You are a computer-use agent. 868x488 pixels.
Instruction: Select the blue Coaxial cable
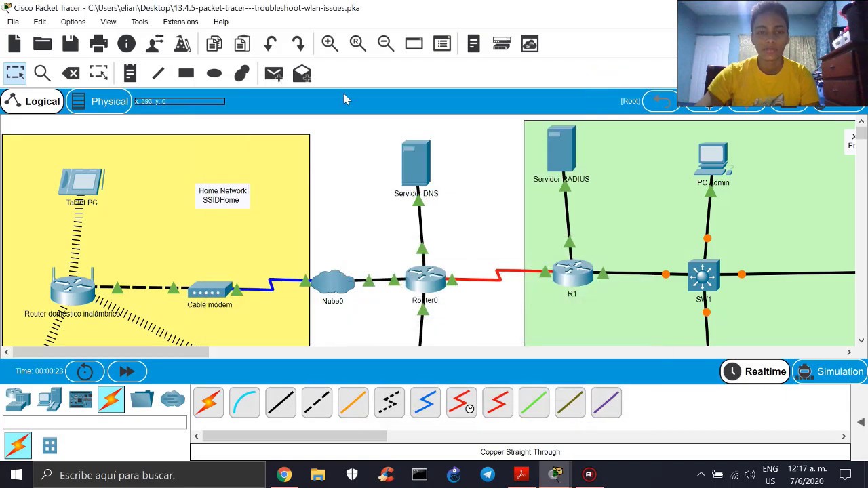click(x=426, y=402)
